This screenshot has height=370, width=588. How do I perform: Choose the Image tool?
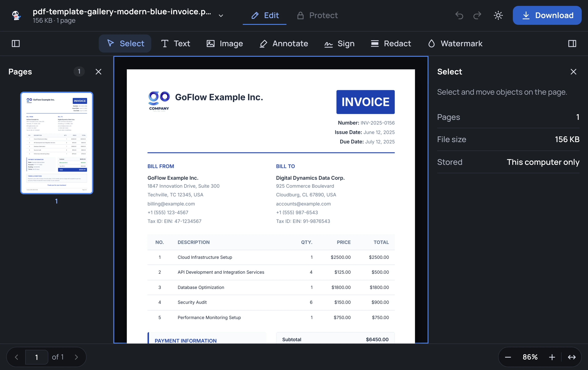225,44
